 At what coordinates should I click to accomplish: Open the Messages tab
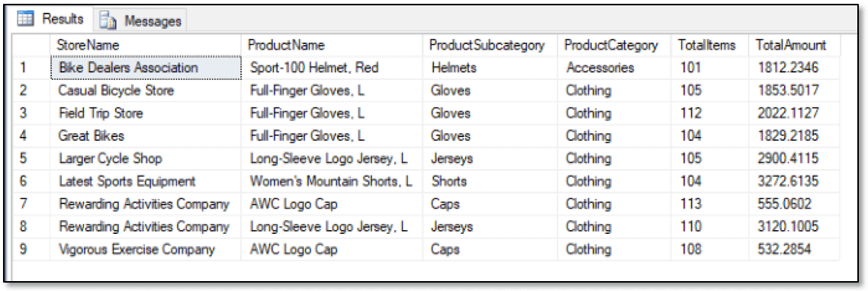(140, 21)
